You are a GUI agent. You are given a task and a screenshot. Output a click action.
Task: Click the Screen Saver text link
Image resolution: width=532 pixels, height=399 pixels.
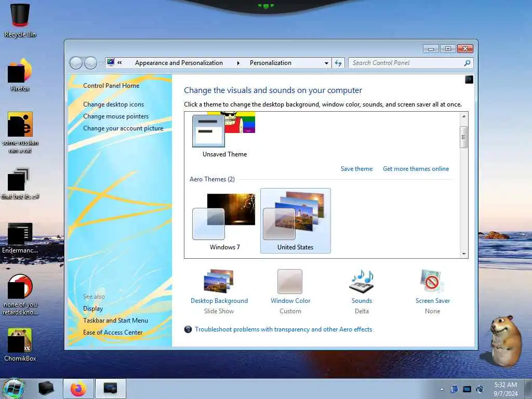point(433,301)
